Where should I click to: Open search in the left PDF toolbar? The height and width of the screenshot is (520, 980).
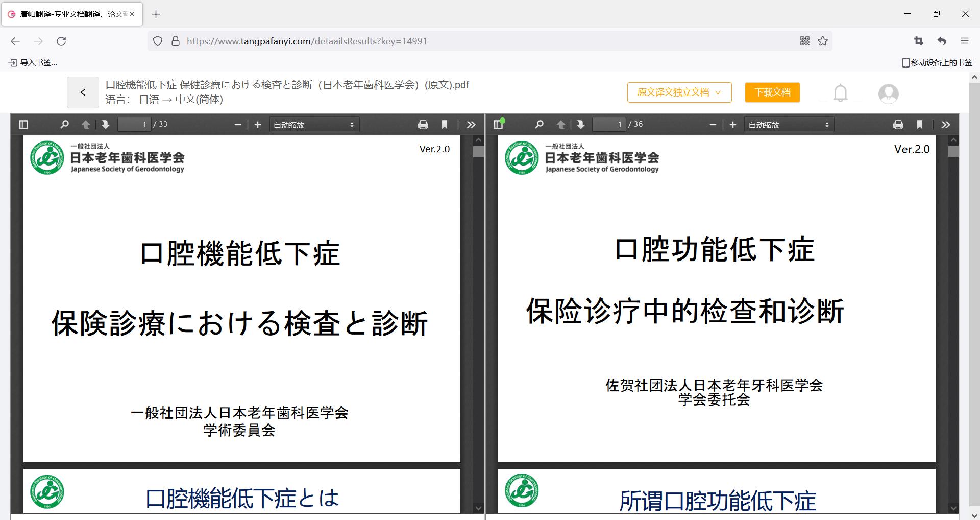(x=64, y=124)
